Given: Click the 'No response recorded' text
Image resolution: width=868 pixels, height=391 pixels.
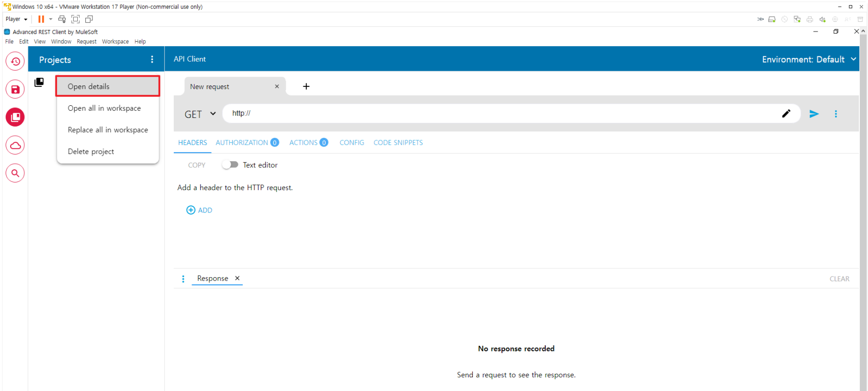Looking at the screenshot, I should (x=516, y=349).
